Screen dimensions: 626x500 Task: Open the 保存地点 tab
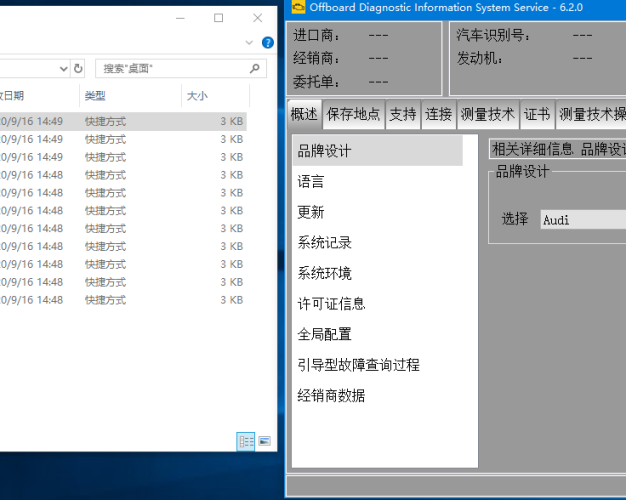pos(353,115)
